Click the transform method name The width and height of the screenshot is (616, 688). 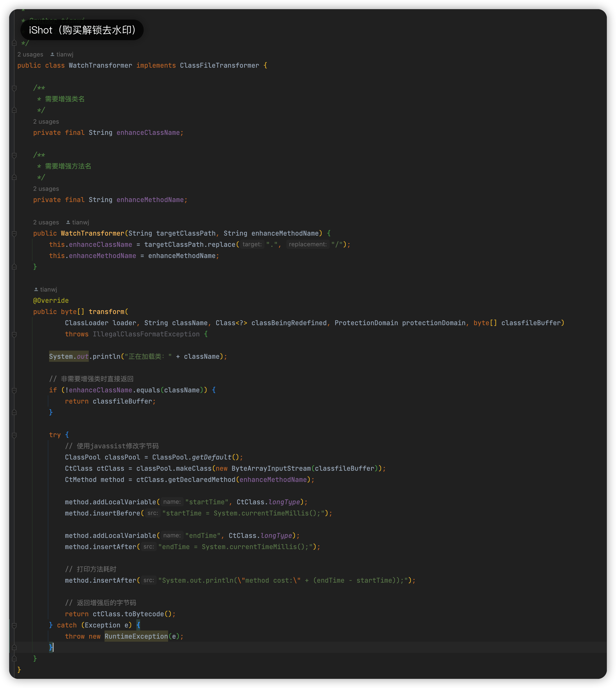pos(106,312)
